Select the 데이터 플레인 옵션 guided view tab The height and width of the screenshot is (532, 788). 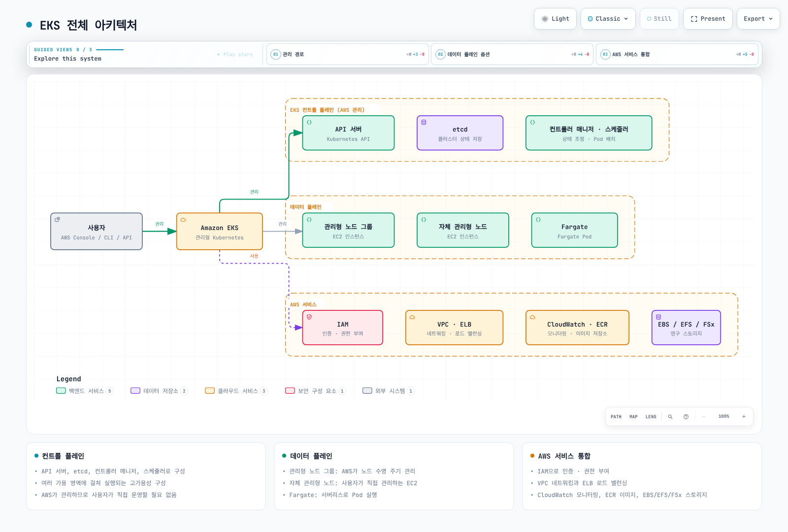(512, 54)
